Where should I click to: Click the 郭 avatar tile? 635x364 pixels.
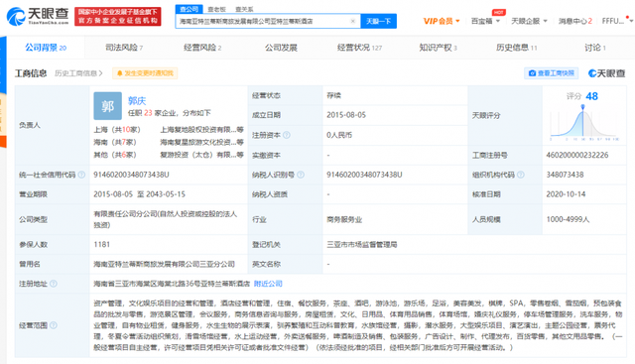(108, 106)
